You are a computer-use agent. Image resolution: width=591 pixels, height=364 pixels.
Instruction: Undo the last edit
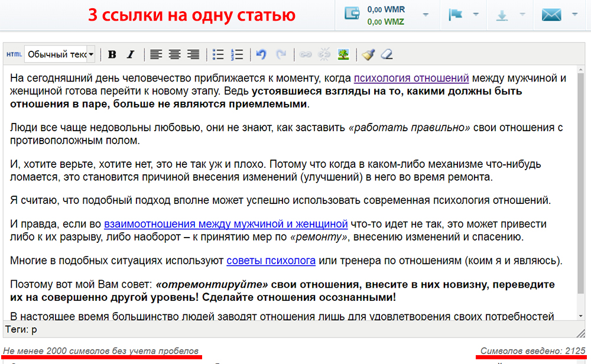click(261, 55)
